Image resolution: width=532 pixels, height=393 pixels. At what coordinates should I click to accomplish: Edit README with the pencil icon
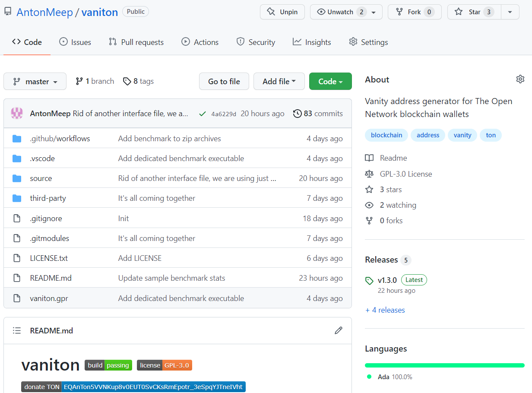339,330
